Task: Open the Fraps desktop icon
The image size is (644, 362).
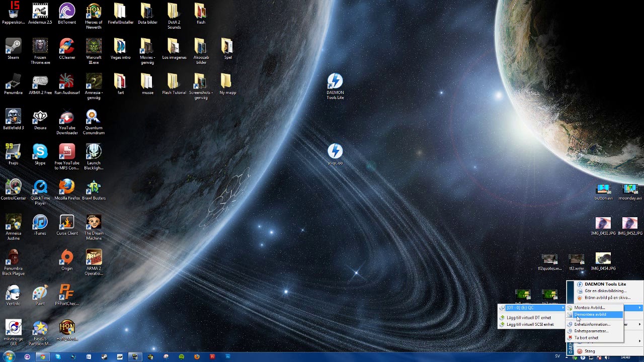Action: tap(13, 154)
